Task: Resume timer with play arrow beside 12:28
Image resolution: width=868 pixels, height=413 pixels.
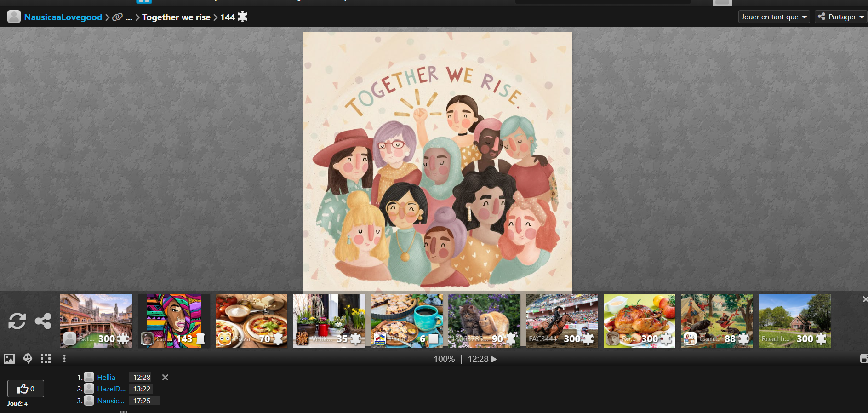Action: (x=494, y=359)
